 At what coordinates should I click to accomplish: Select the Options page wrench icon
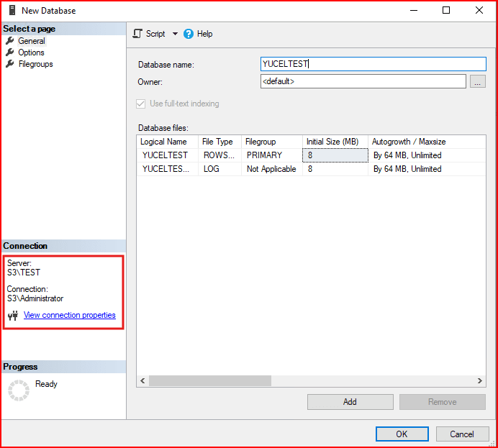pyautogui.click(x=10, y=52)
